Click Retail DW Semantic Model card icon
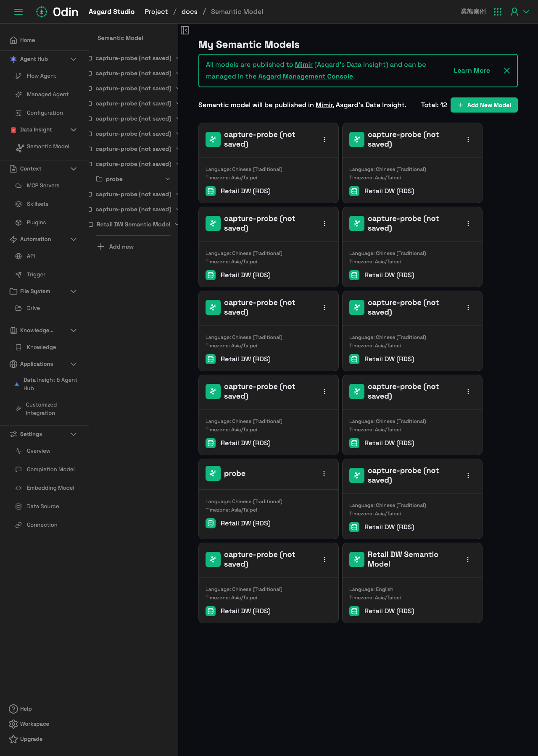The width and height of the screenshot is (538, 756). coord(357,559)
